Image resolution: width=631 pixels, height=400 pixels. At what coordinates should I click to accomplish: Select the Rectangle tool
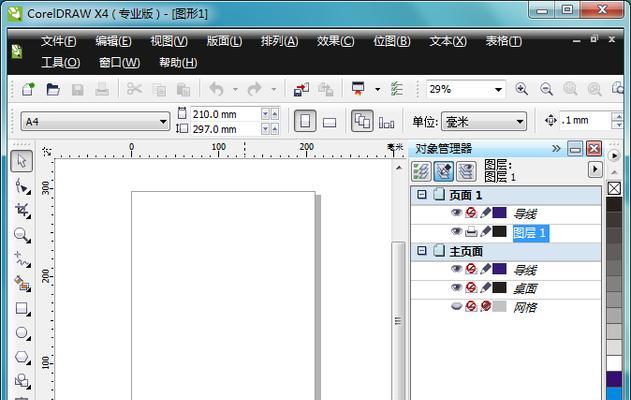[22, 308]
